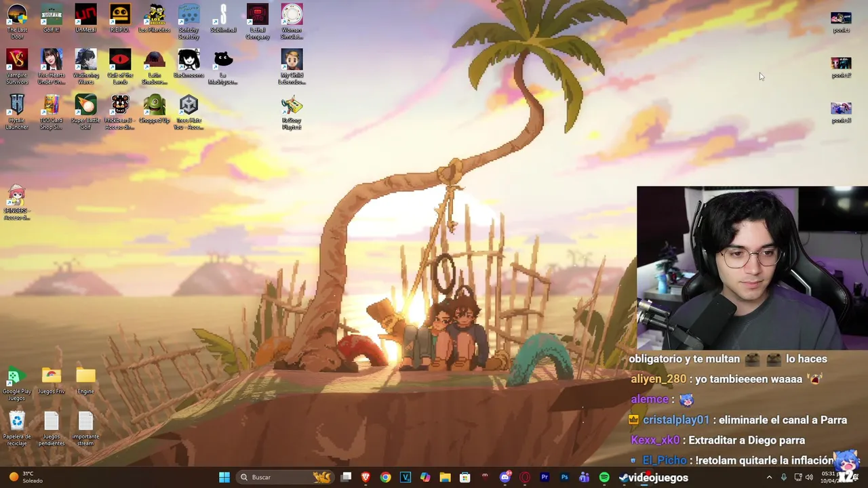Viewport: 868px width, 488px height.
Task: Open the Windows Start menu
Action: pyautogui.click(x=224, y=477)
